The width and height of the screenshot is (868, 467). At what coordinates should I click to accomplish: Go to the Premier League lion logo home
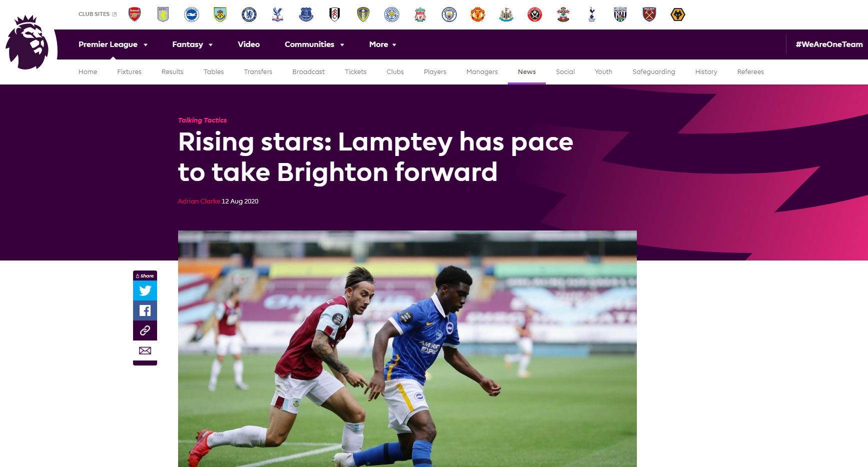[28, 42]
